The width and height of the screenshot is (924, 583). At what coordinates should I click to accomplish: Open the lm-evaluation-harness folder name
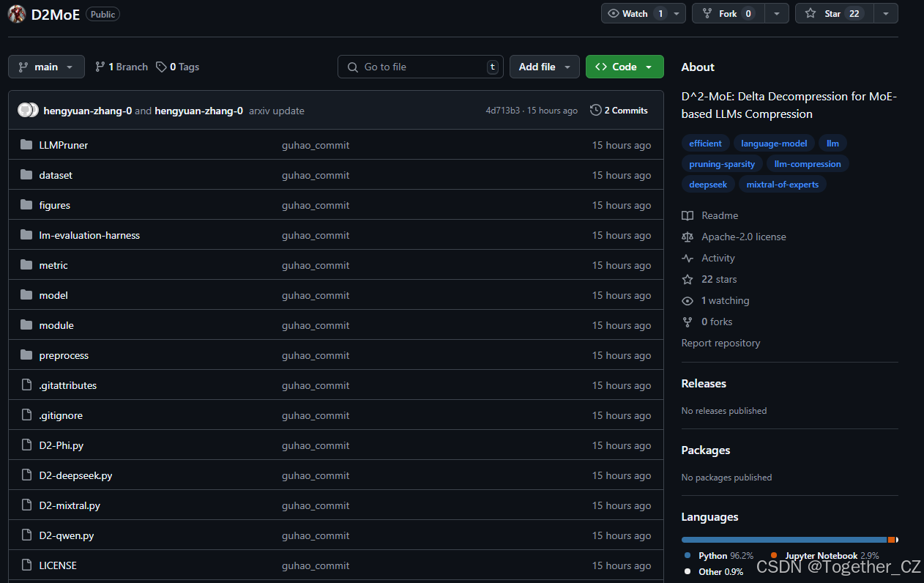[x=89, y=235]
